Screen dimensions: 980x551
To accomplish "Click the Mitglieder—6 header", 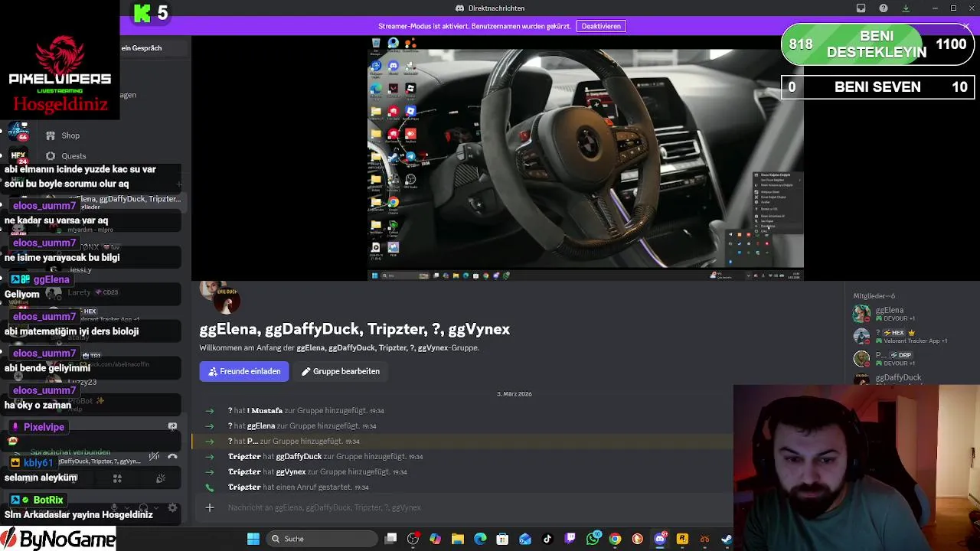I will 874,296.
